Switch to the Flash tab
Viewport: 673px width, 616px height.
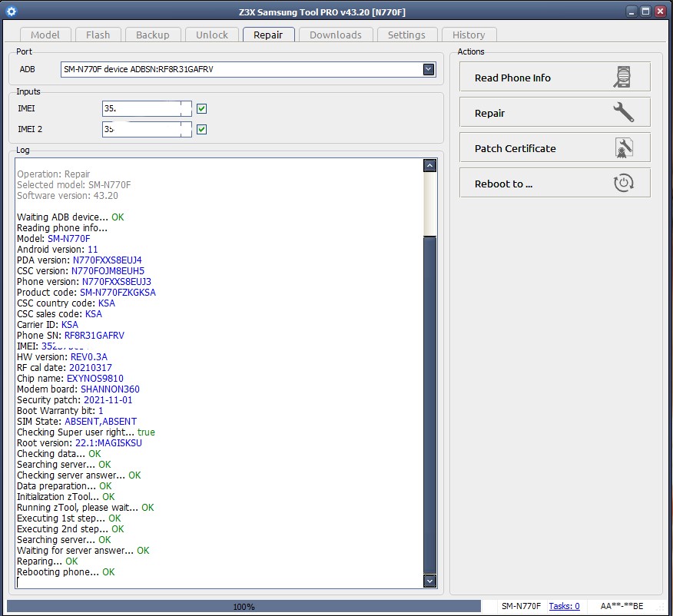(98, 35)
